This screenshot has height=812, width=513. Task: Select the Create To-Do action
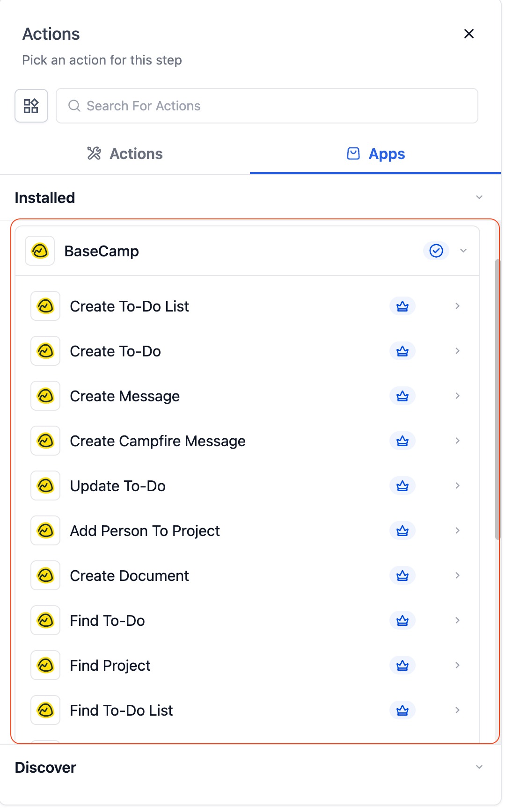(x=248, y=351)
